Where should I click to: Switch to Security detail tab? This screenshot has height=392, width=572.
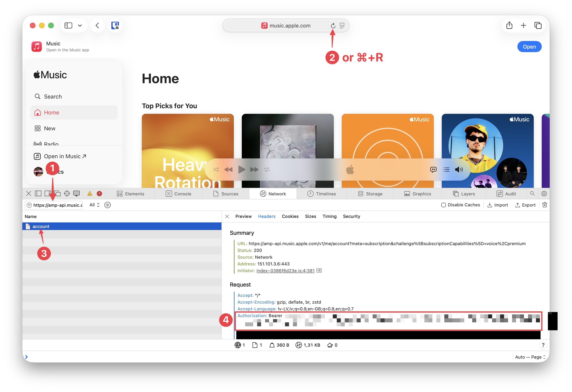coord(352,216)
